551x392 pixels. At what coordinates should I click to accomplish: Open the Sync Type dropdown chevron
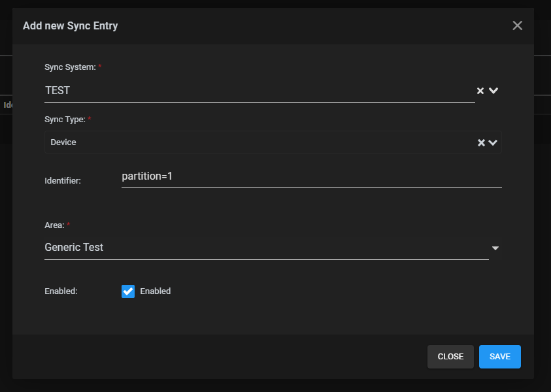493,142
